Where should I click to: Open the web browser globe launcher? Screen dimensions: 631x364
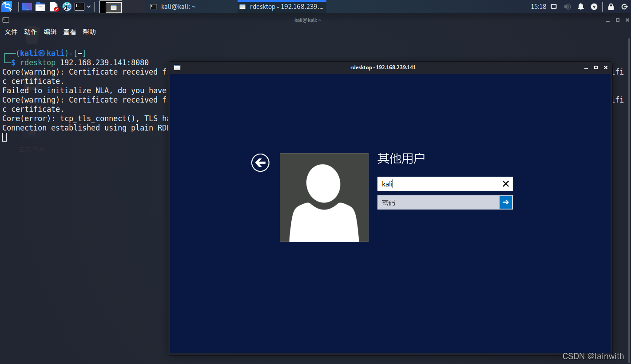point(67,7)
